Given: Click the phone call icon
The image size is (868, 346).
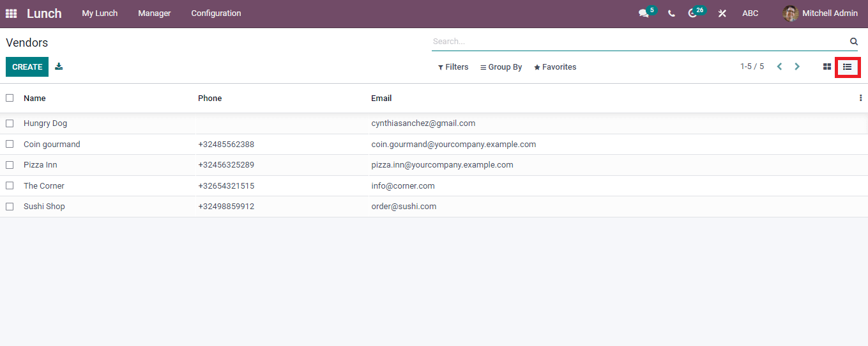Looking at the screenshot, I should pos(671,13).
